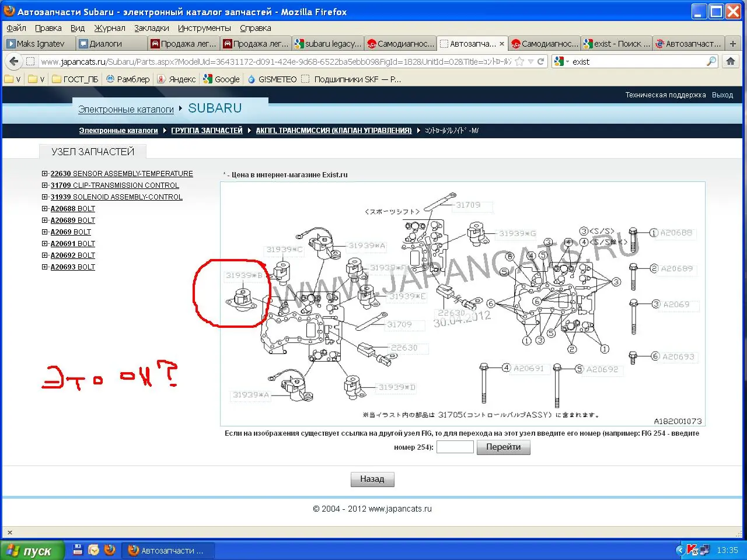Switch to the exist - Поиск tab
Screen dimensions: 747x560
[617, 44]
